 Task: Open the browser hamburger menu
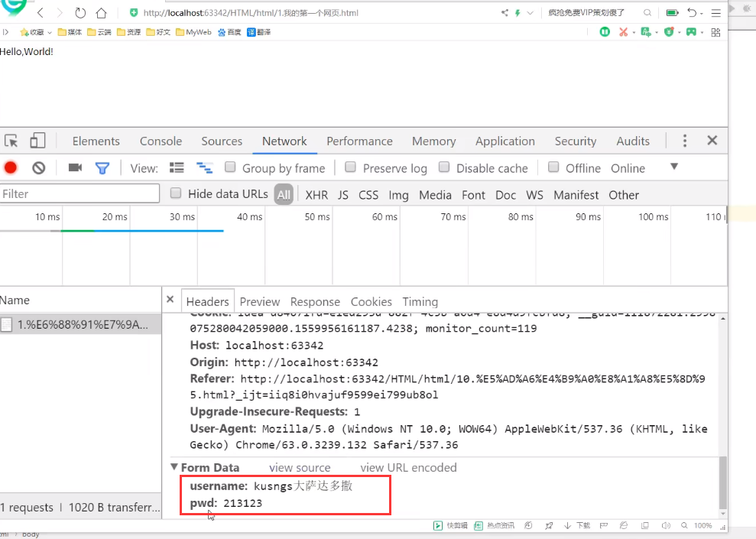716,13
